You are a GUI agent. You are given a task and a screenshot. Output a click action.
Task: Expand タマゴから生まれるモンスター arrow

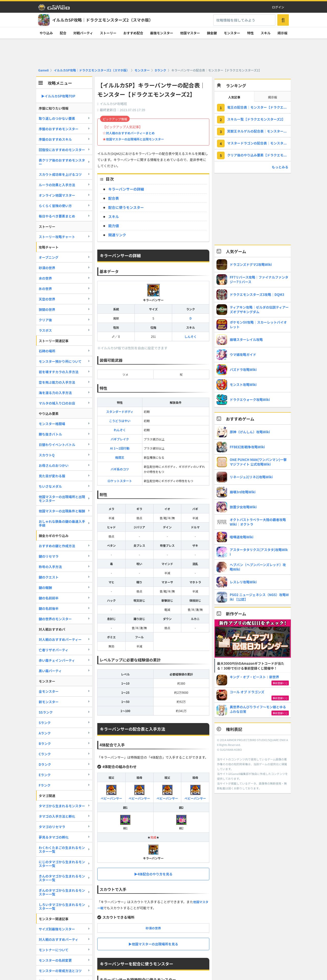[89, 806]
